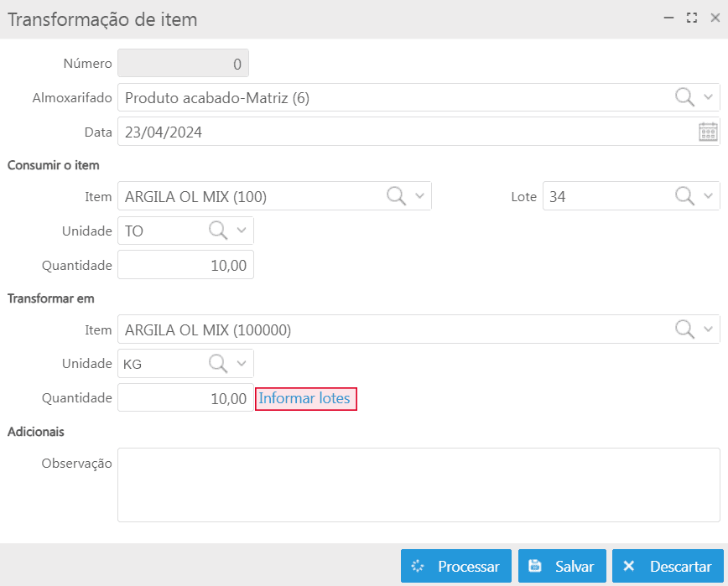Open the Data calendar picker icon
Viewport: 728px width, 586px height.
(x=708, y=132)
